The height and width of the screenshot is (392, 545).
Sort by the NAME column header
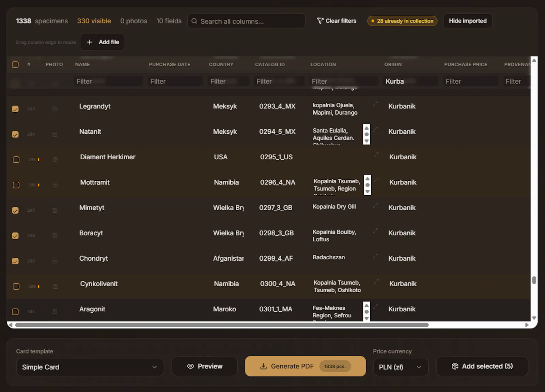coord(82,64)
